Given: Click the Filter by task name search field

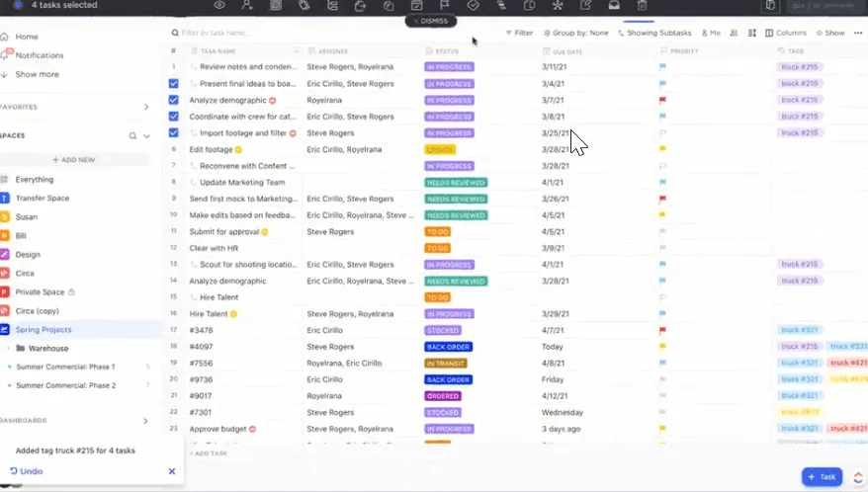Looking at the screenshot, I should [x=216, y=34].
